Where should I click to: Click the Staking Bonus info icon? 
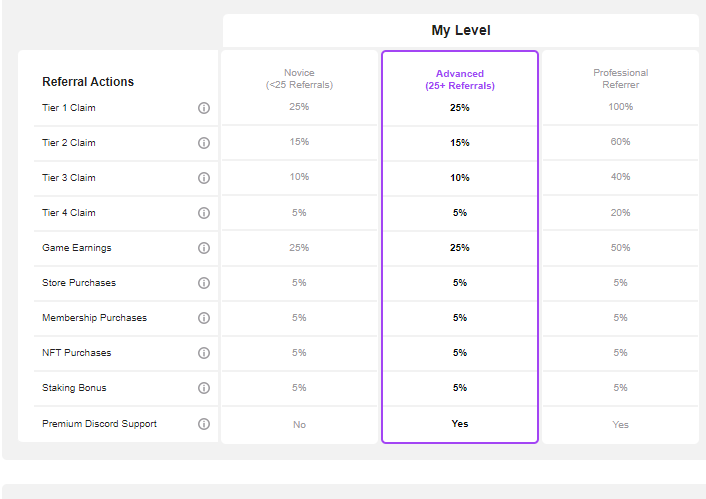coord(204,388)
